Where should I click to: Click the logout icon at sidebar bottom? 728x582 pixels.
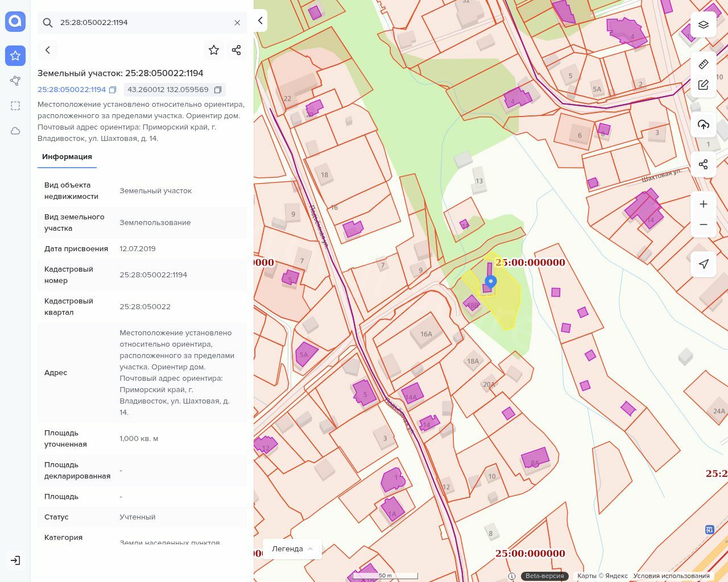point(15,560)
